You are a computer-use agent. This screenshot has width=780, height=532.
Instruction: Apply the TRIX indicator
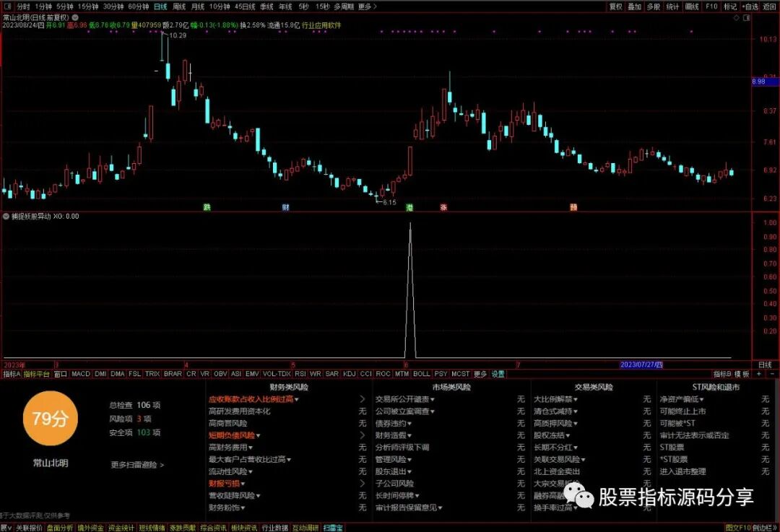click(x=152, y=374)
